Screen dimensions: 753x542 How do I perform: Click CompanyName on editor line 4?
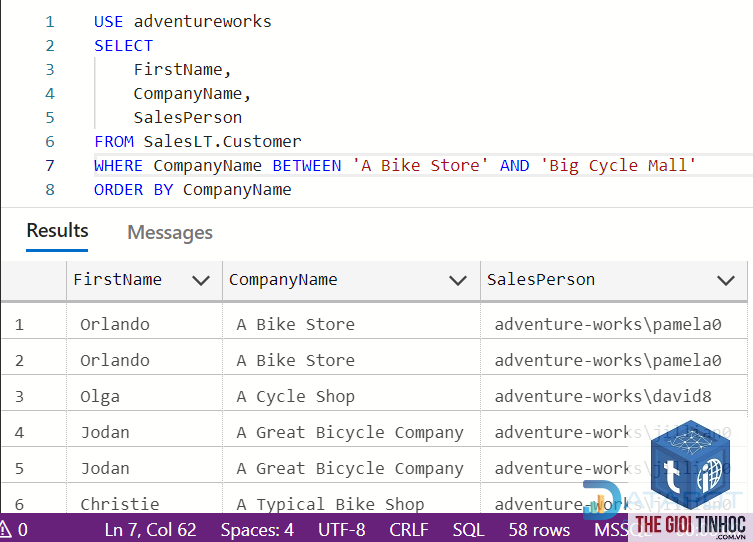188,94
